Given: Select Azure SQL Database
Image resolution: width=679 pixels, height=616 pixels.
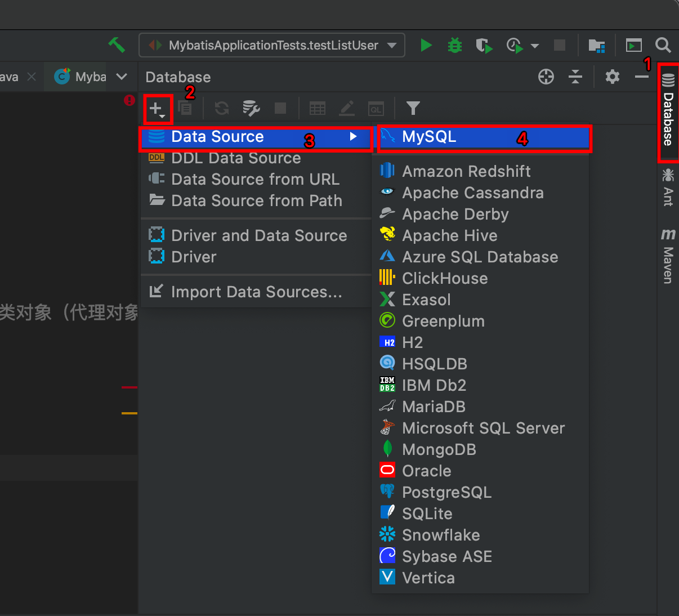Looking at the screenshot, I should tap(480, 257).
